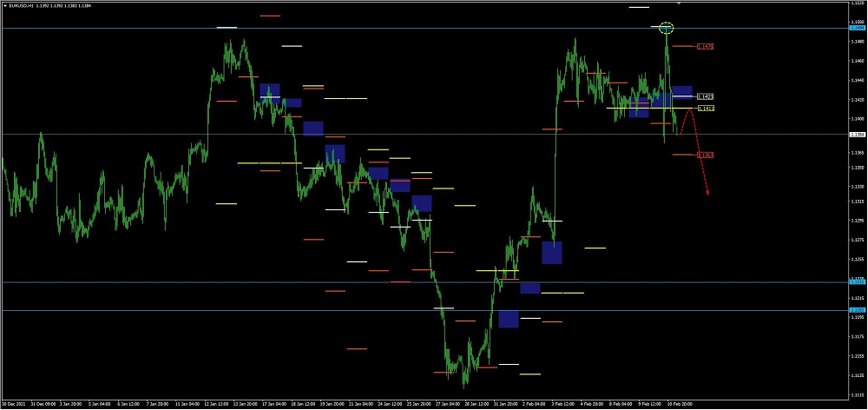Select the tall blue rectangle near 3 Feb
The width and height of the screenshot is (868, 410).
pyautogui.click(x=552, y=253)
